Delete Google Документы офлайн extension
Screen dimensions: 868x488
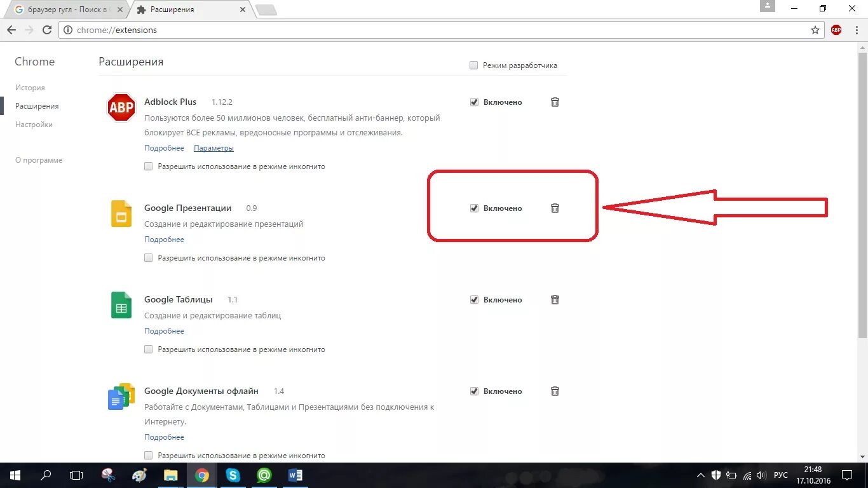[555, 391]
